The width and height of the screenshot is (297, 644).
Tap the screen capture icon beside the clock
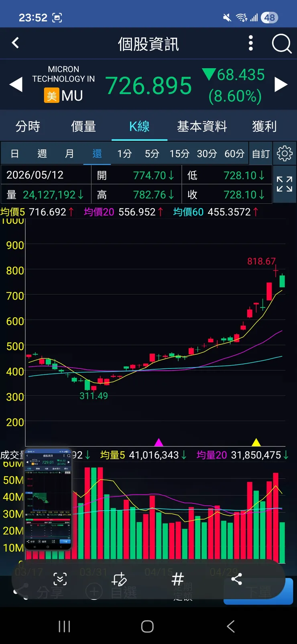click(57, 18)
